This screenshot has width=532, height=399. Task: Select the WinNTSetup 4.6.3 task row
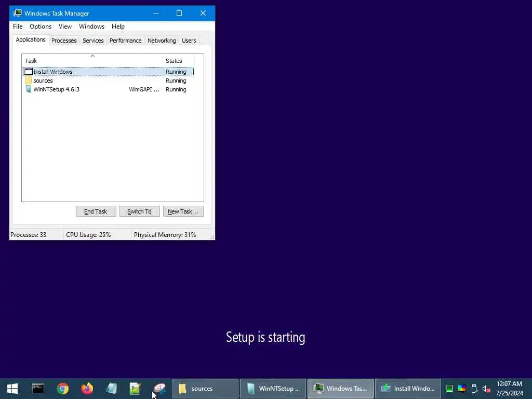tap(108, 89)
